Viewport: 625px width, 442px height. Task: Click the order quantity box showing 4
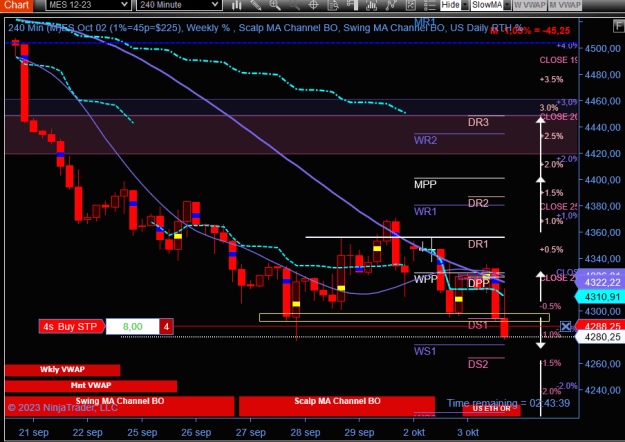click(x=166, y=327)
